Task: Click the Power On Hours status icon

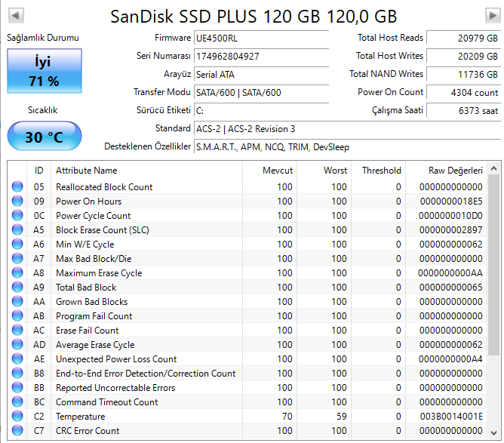Action: [17, 202]
